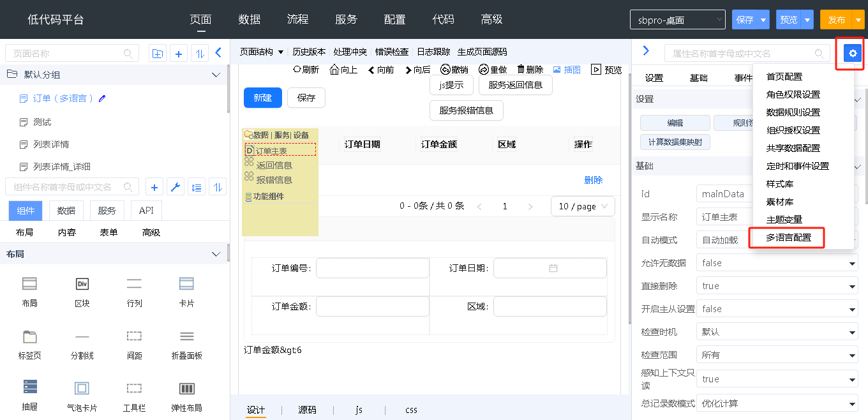Viewport: 868px width, 420px height.
Task: Open the 数据 top navigation tab
Action: (250, 19)
